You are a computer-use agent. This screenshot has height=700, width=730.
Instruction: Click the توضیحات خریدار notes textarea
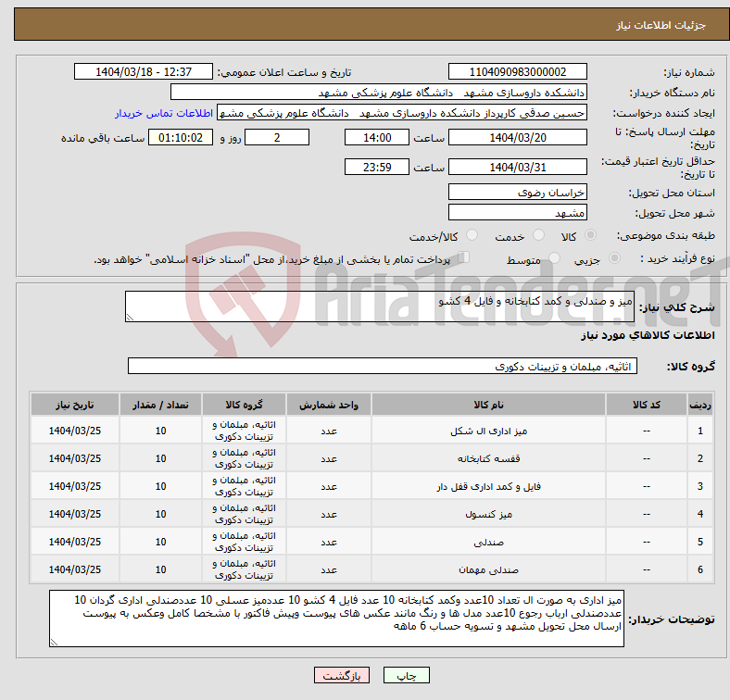point(336,619)
